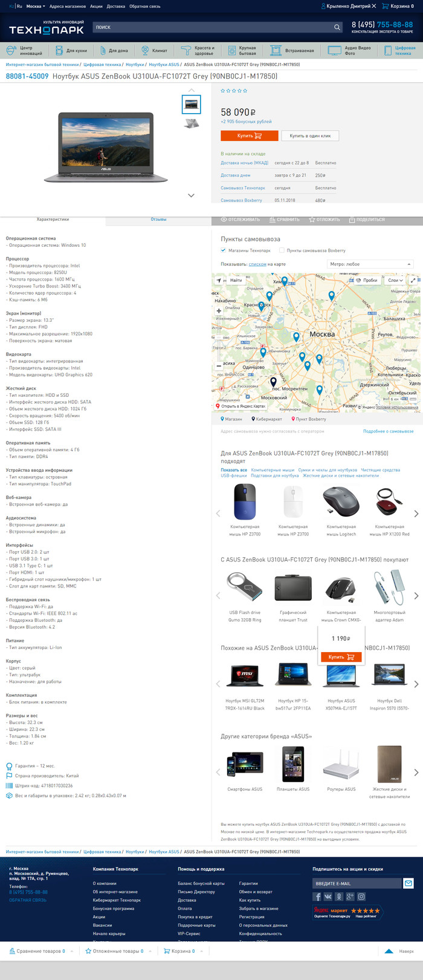
Task: Open the Метро: любое dropdown
Action: tap(370, 264)
